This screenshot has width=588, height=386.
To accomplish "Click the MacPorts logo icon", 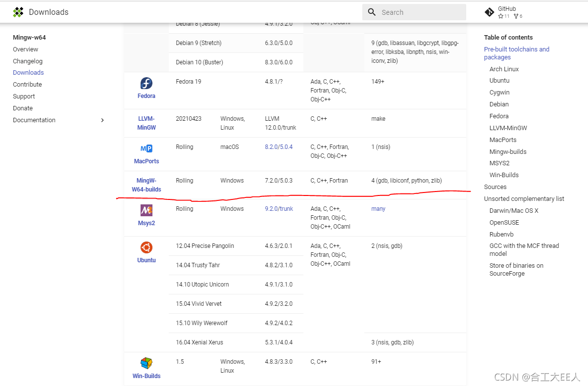I will click(x=146, y=148).
